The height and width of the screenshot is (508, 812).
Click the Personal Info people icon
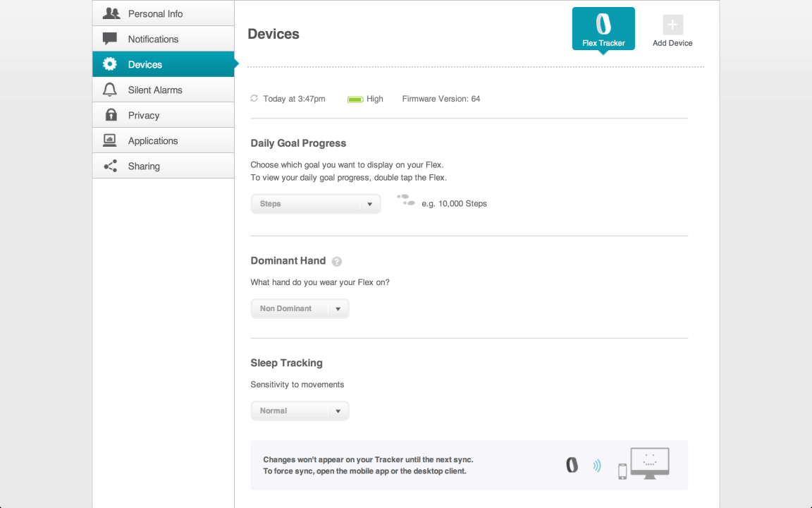pos(111,13)
